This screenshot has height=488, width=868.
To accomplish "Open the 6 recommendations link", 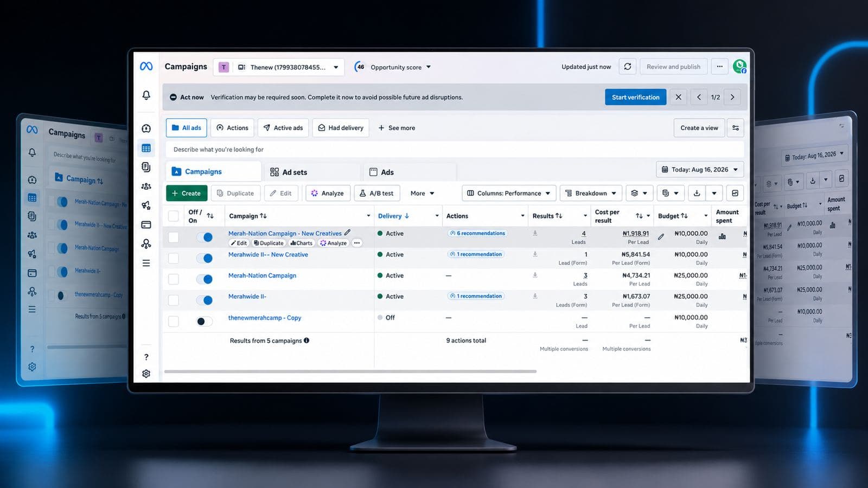I will tap(477, 233).
